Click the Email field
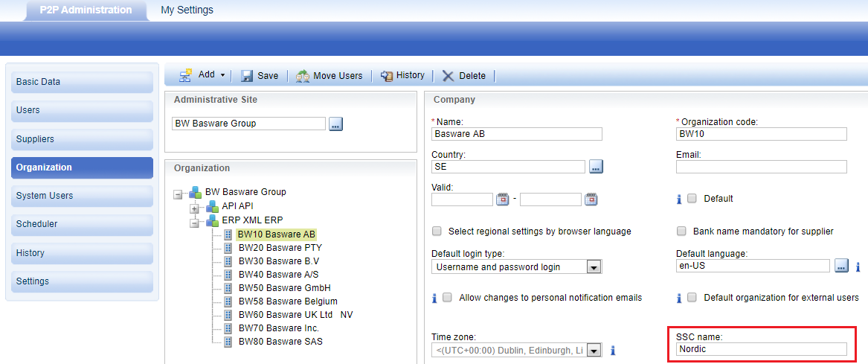Viewport: 868px width, 364px height. (x=762, y=167)
